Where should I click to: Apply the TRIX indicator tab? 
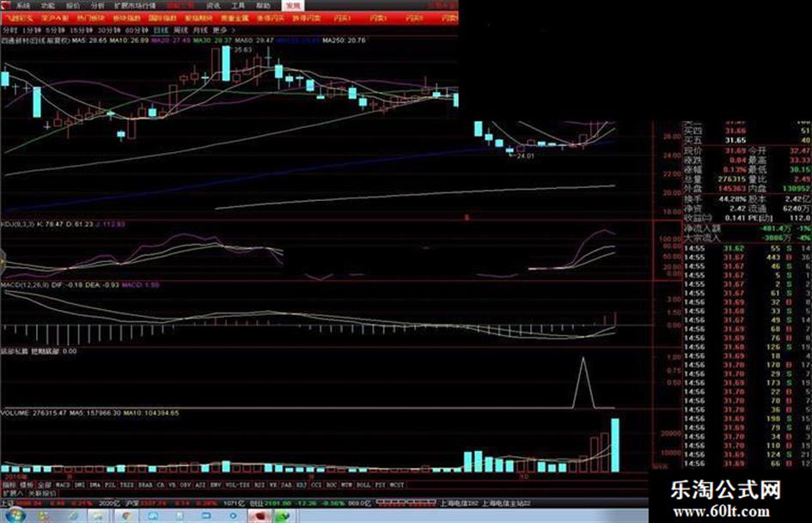pos(126,485)
